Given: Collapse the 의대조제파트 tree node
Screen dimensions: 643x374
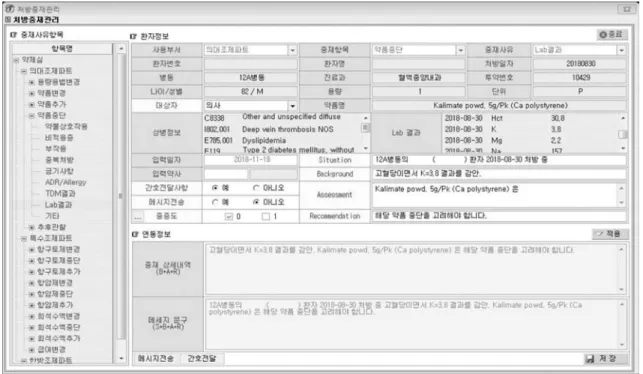Looking at the screenshot, I should pyautogui.click(x=24, y=71).
